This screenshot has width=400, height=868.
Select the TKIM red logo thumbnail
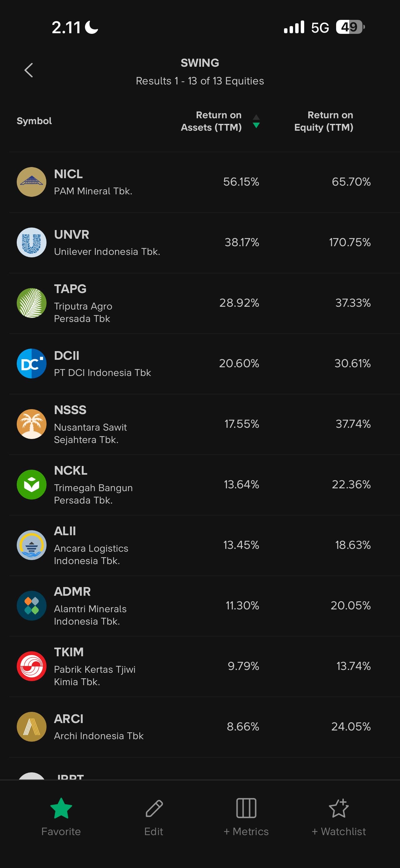tap(32, 666)
